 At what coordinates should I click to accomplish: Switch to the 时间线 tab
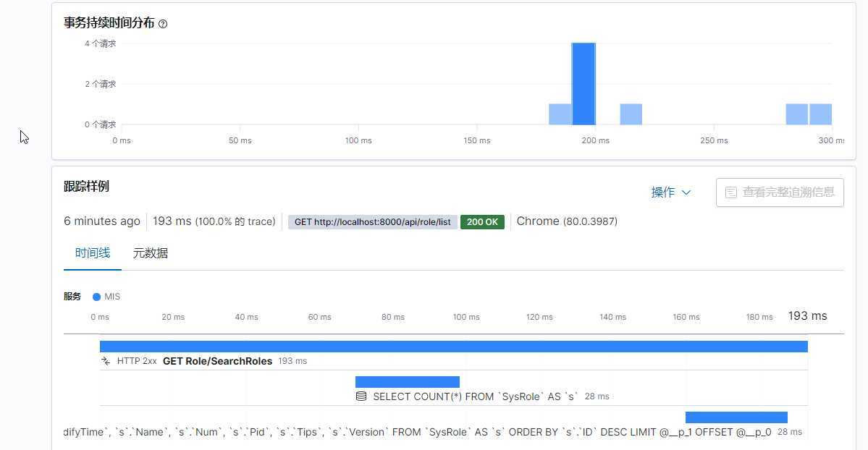[x=93, y=253]
